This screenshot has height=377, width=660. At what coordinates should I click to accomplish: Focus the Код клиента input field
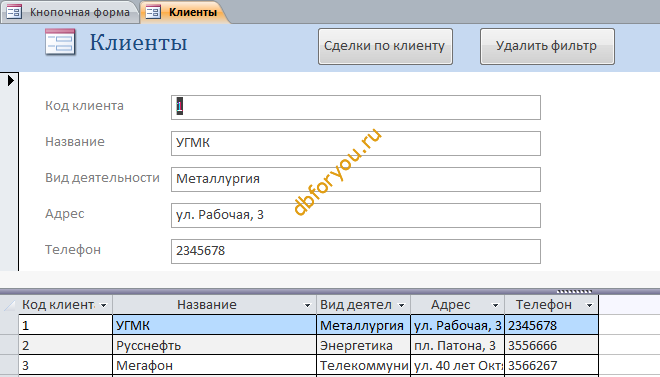pyautogui.click(x=356, y=107)
